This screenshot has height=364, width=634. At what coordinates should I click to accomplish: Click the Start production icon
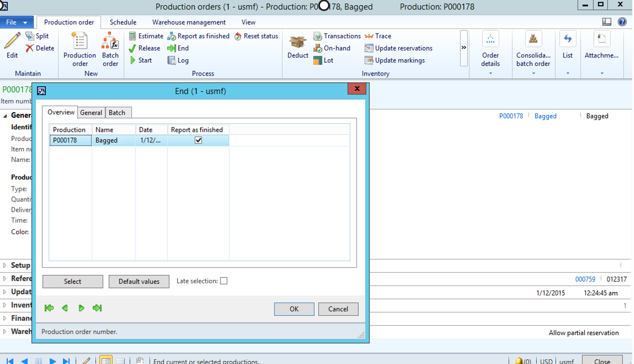pyautogui.click(x=133, y=61)
